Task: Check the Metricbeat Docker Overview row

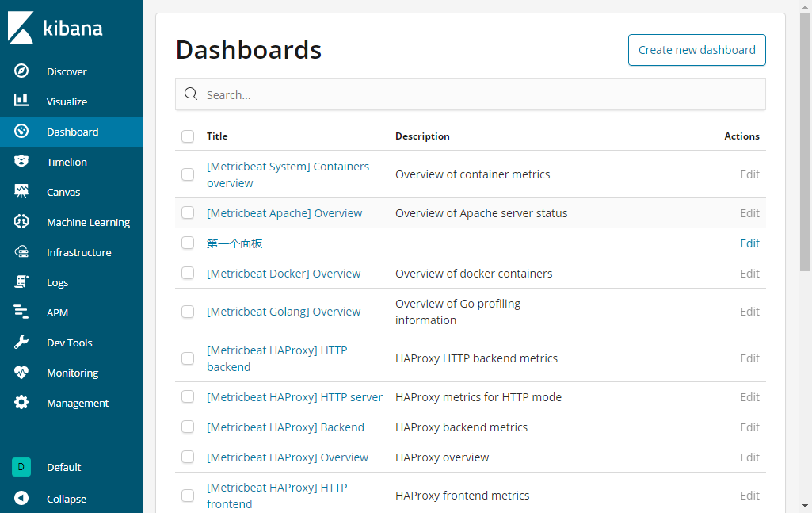Action: [188, 273]
